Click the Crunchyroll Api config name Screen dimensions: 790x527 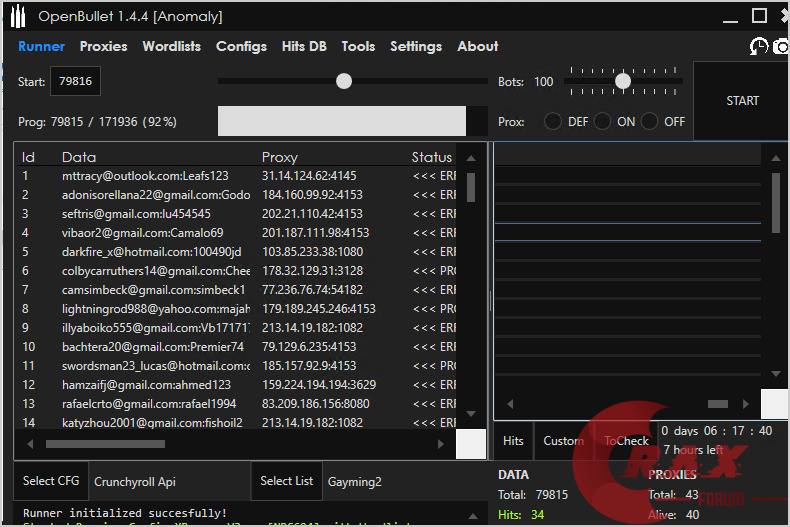(x=135, y=482)
